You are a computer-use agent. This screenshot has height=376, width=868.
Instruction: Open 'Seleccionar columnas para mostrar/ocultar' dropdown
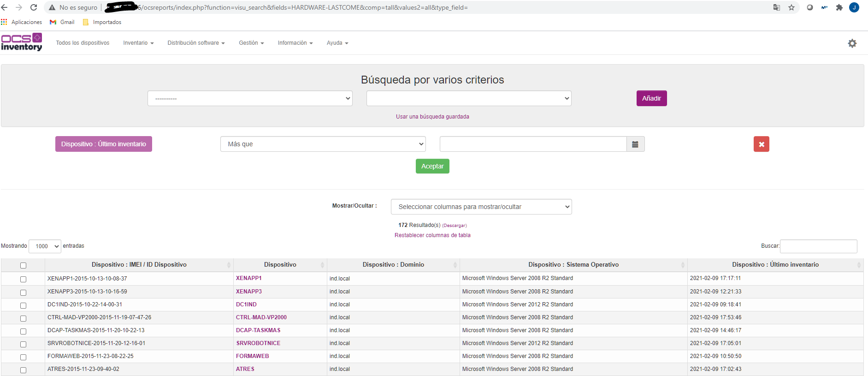pos(481,207)
